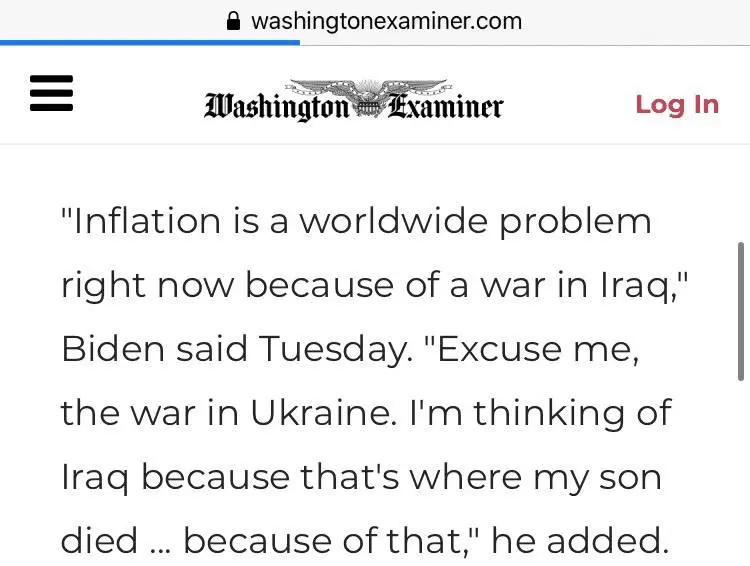
Task: Select the washingtonexaminer.com address field
Action: click(x=386, y=21)
